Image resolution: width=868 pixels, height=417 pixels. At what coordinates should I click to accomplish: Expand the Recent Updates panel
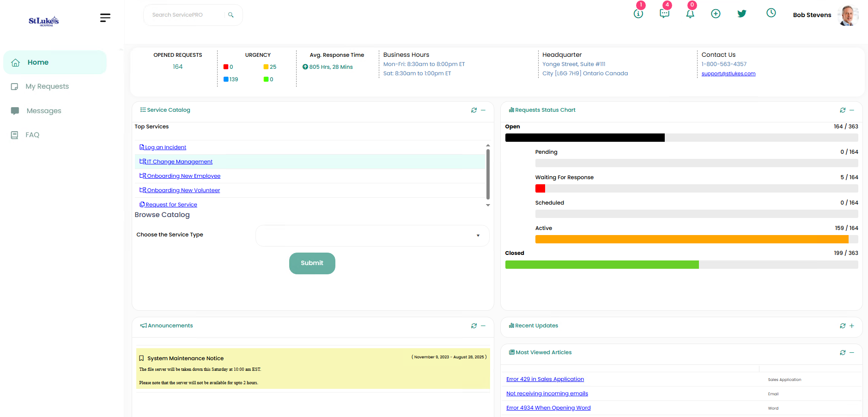coord(852,326)
